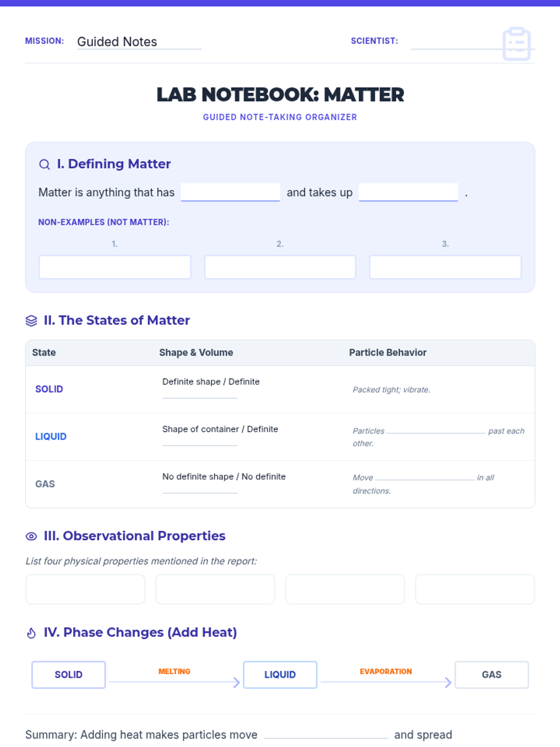Click non-example box number 1
The width and height of the screenshot is (560, 747).
(x=115, y=267)
